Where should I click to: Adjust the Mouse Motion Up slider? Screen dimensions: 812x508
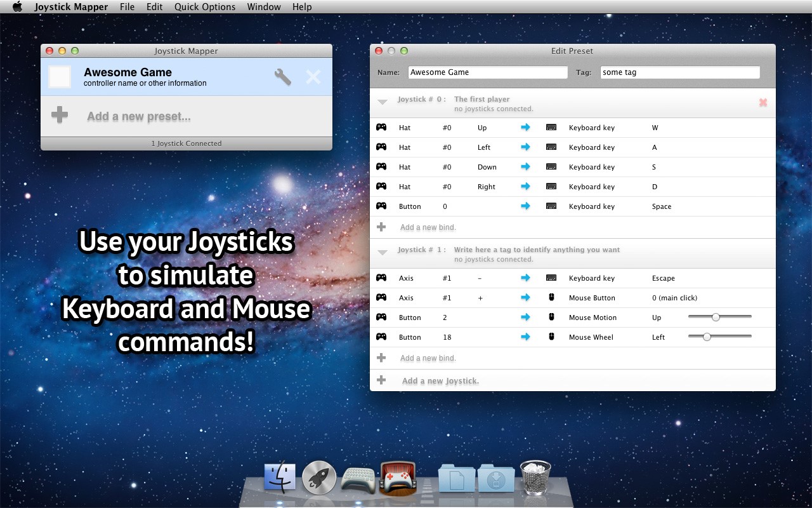[x=717, y=316]
